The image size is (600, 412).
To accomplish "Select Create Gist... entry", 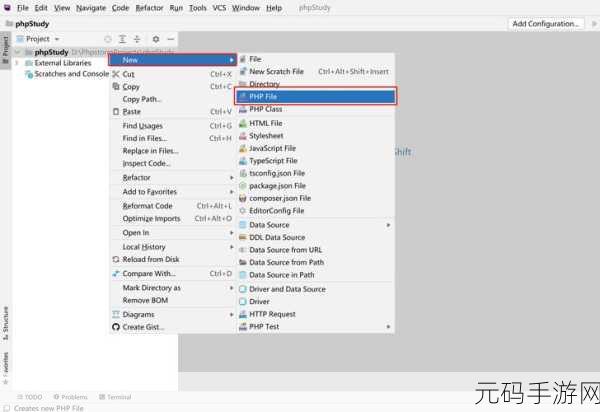I will click(x=173, y=327).
